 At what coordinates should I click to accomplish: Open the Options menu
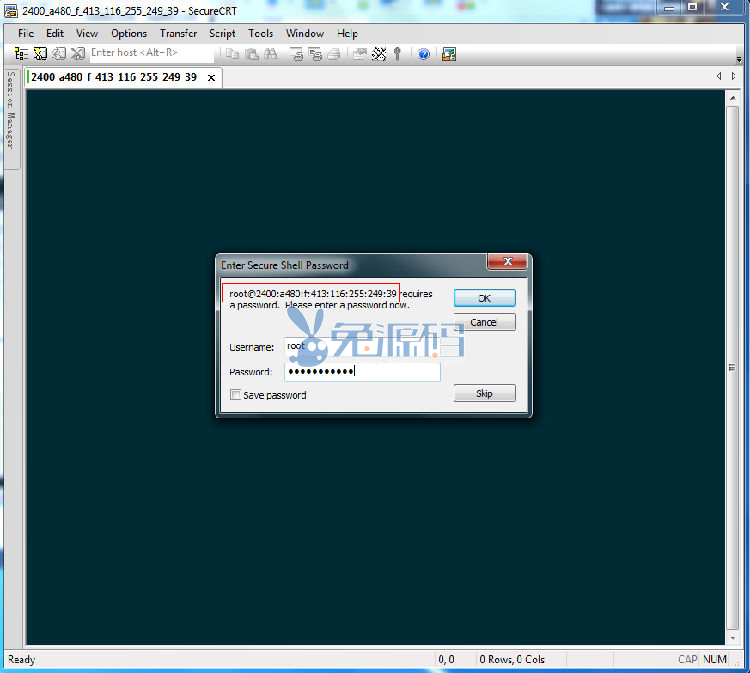click(x=129, y=33)
